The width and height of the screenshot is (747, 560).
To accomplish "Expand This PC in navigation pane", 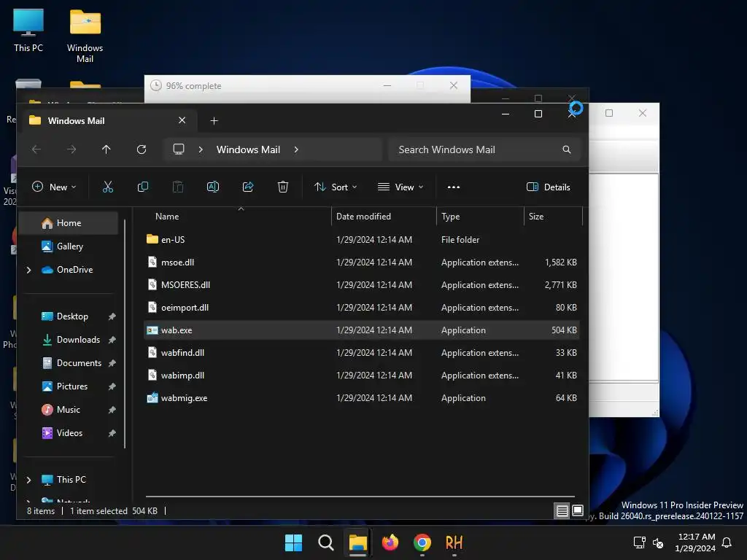I will [x=28, y=480].
